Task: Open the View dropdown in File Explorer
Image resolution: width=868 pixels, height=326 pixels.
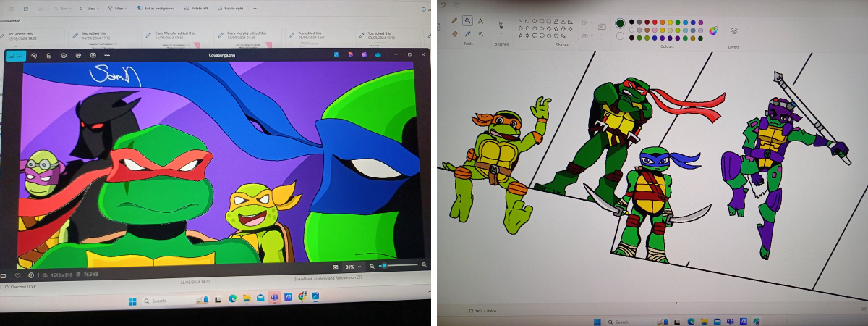Action: (89, 8)
